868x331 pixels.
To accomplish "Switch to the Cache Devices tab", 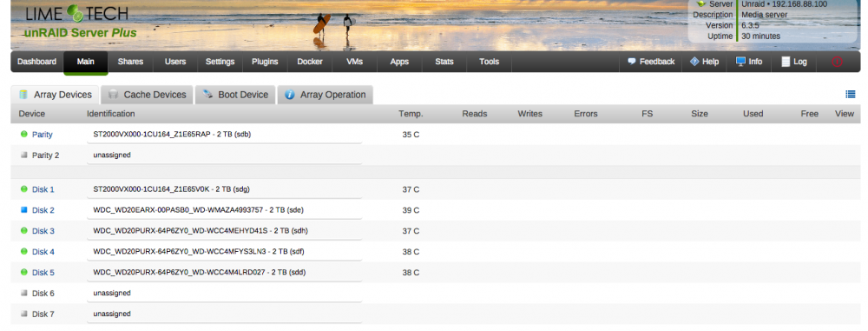I will [x=148, y=95].
